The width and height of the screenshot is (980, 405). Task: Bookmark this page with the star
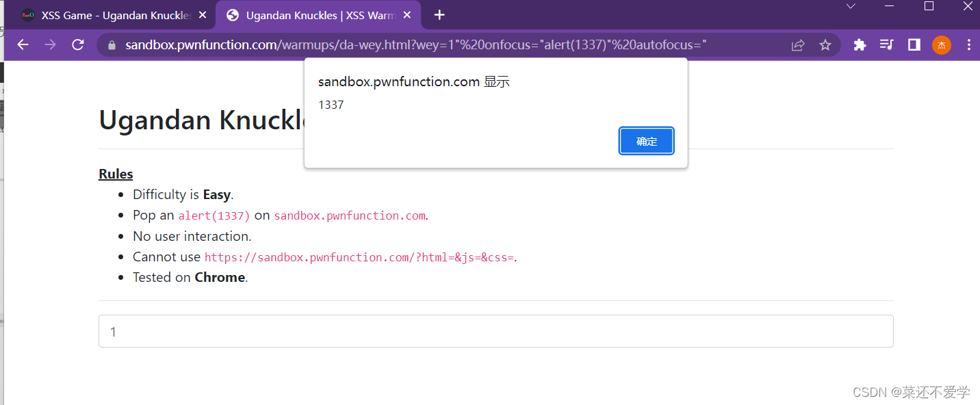(825, 45)
